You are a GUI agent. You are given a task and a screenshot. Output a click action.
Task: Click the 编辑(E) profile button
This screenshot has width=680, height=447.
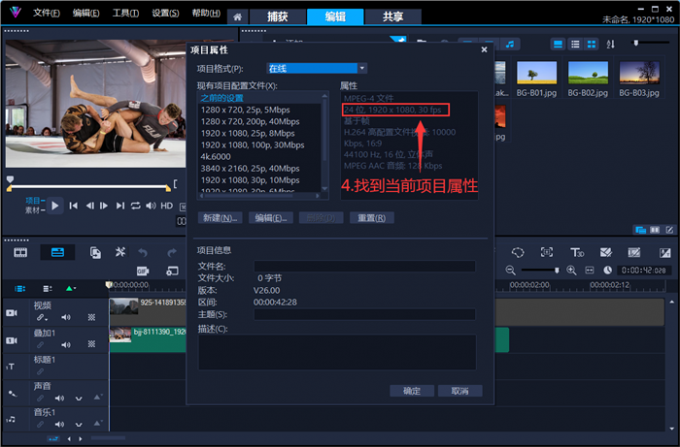(x=271, y=218)
